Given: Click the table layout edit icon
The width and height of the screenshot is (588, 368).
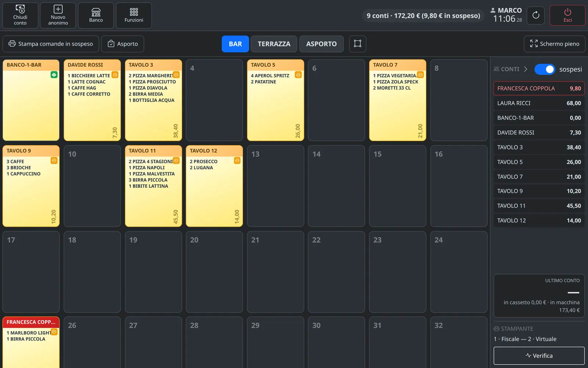Looking at the screenshot, I should tap(358, 44).
